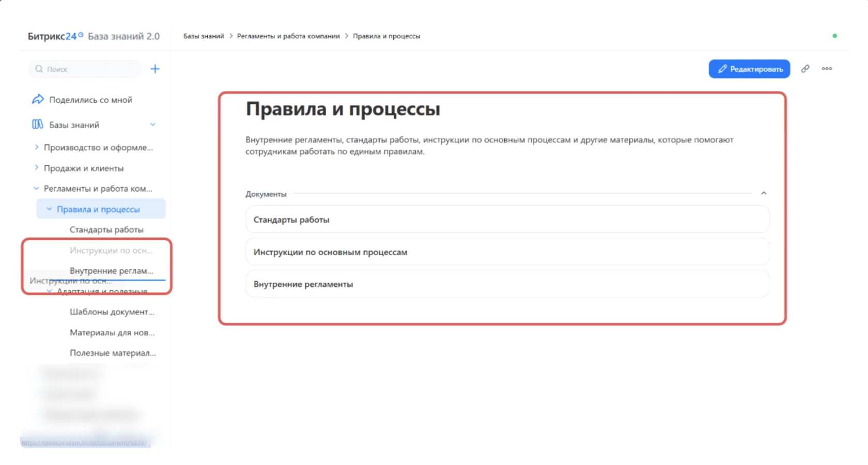Open Базы знаний breadcrumb link
This screenshot has width=868, height=465.
[204, 36]
